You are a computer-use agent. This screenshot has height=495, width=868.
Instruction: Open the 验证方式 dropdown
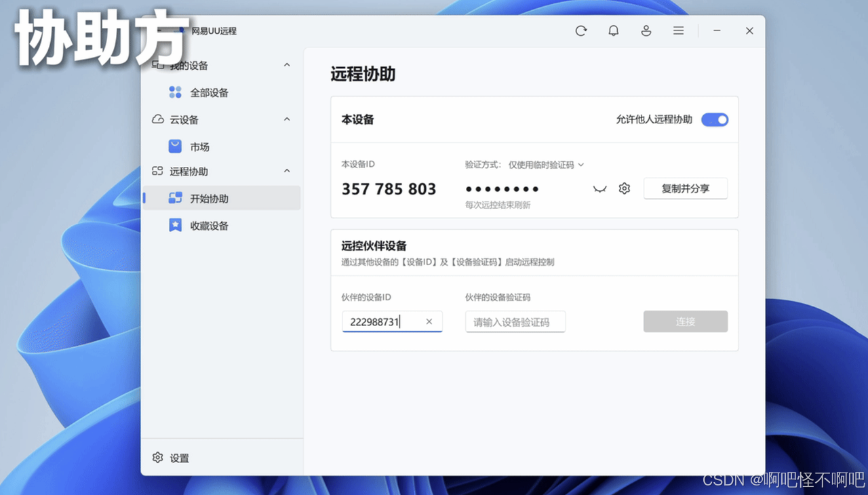tap(546, 165)
